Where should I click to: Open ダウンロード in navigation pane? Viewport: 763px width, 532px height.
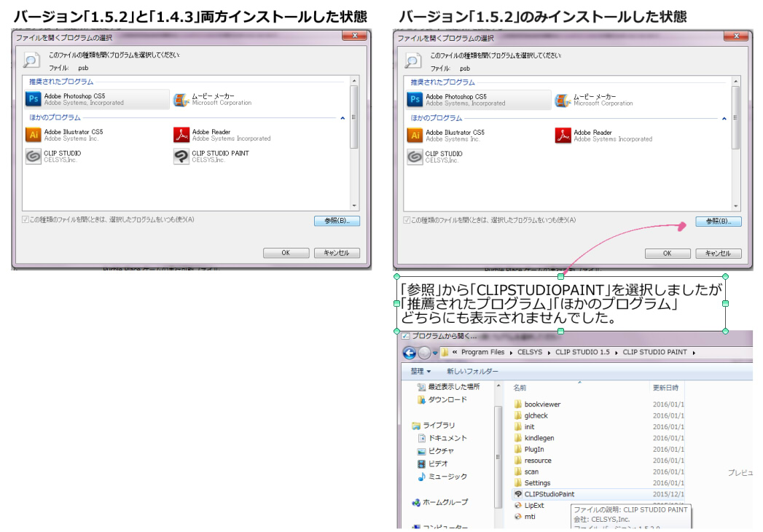[x=442, y=399]
